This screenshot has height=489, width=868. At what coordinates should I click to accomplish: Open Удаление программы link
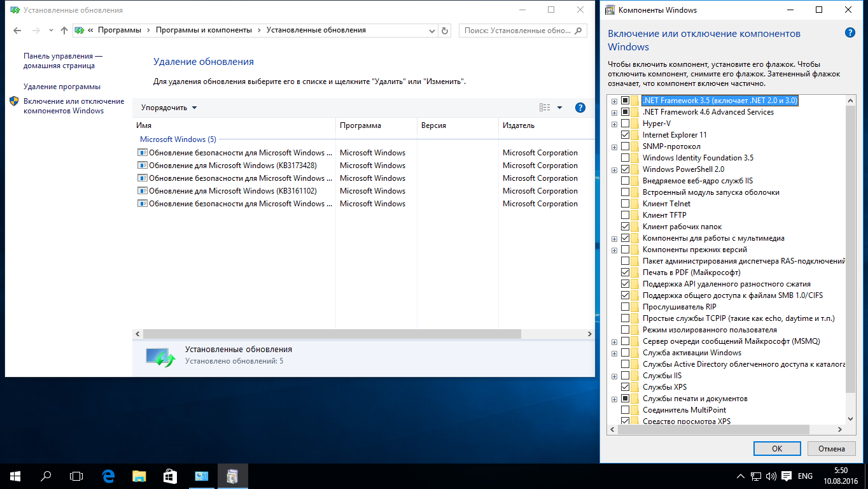coord(62,87)
